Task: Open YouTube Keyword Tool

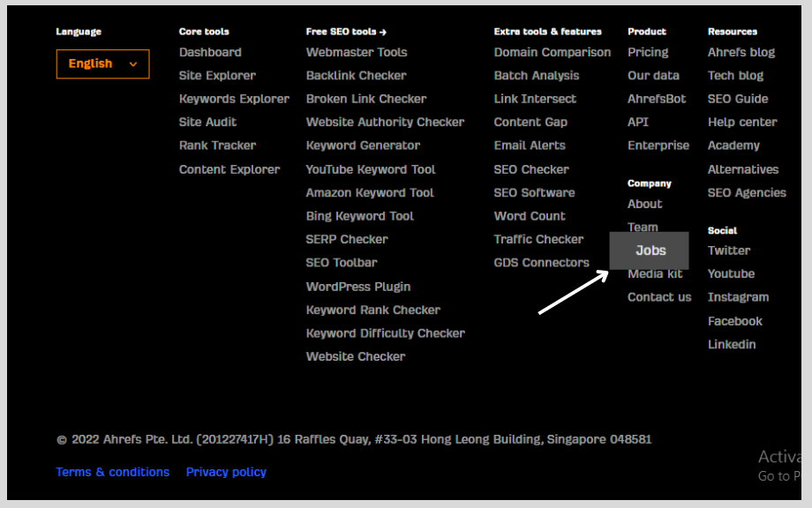Action: click(371, 169)
